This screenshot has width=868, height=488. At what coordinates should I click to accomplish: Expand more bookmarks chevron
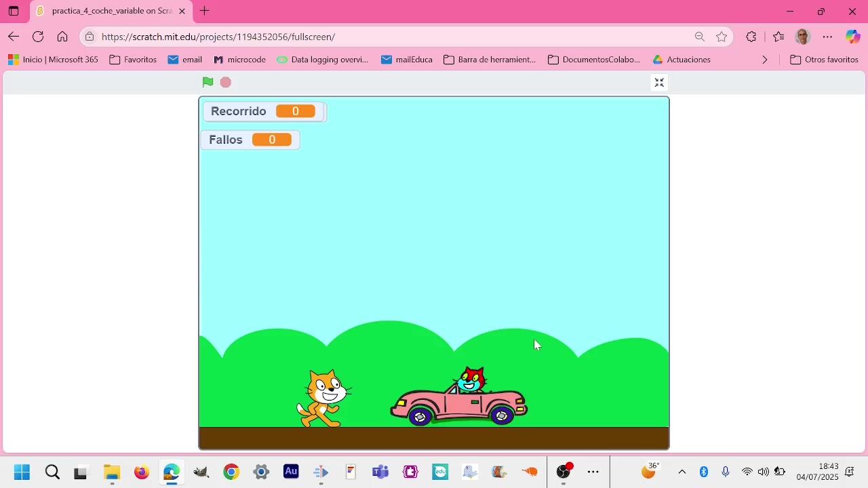(x=765, y=60)
